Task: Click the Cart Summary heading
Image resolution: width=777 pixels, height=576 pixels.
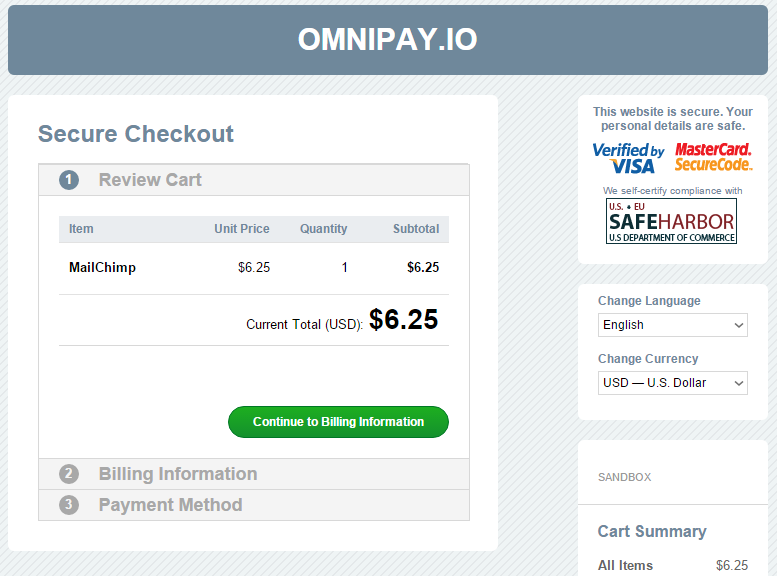Action: point(652,531)
